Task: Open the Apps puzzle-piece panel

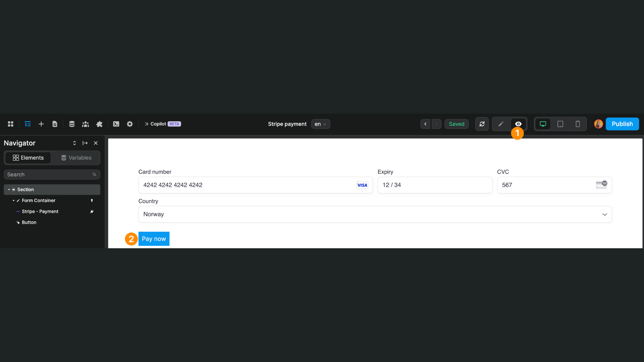Action: click(x=99, y=124)
